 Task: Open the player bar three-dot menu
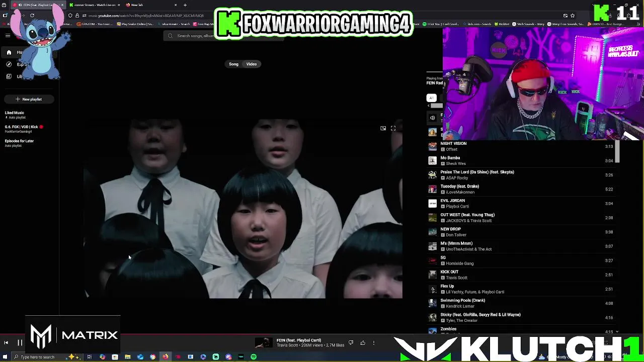point(373,343)
